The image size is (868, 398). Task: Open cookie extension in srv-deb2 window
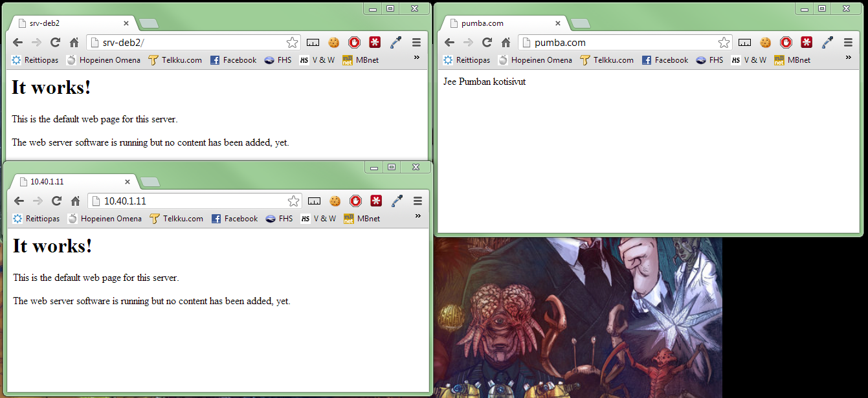[334, 43]
